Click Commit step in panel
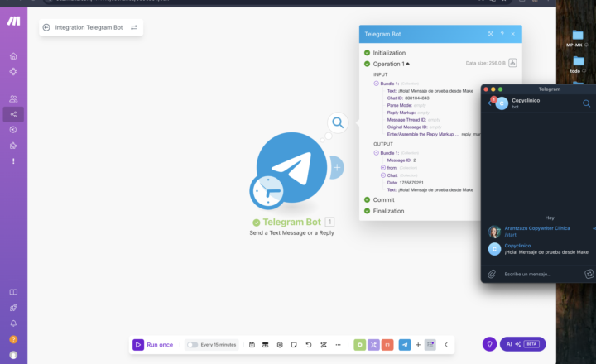Image resolution: width=596 pixels, height=364 pixels. [x=383, y=200]
